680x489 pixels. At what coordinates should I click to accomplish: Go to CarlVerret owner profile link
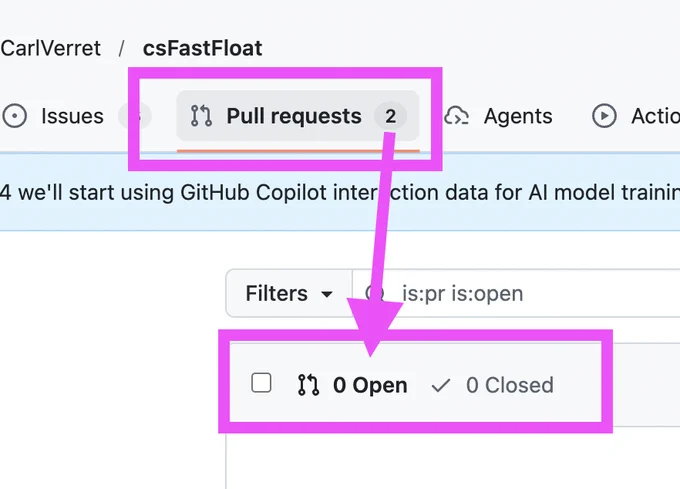[x=50, y=48]
